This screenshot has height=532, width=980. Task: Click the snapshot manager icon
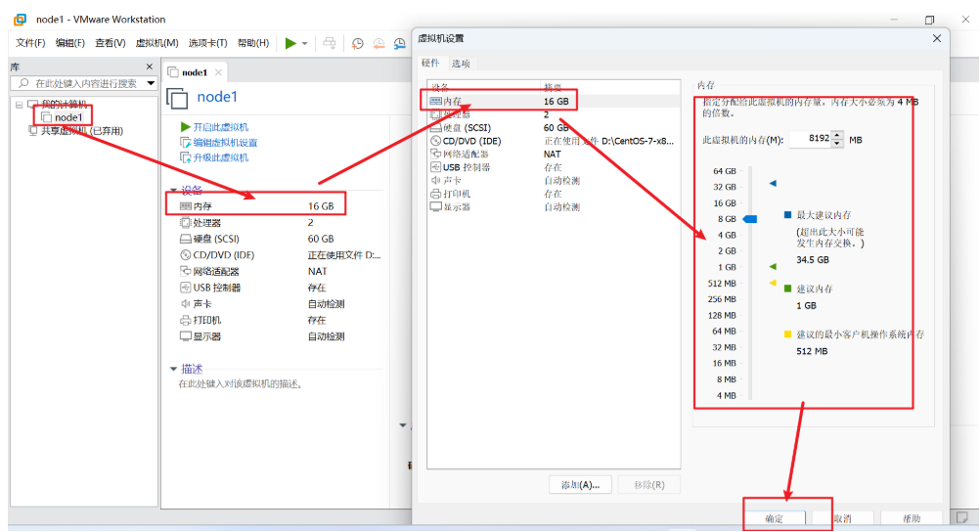(x=400, y=43)
